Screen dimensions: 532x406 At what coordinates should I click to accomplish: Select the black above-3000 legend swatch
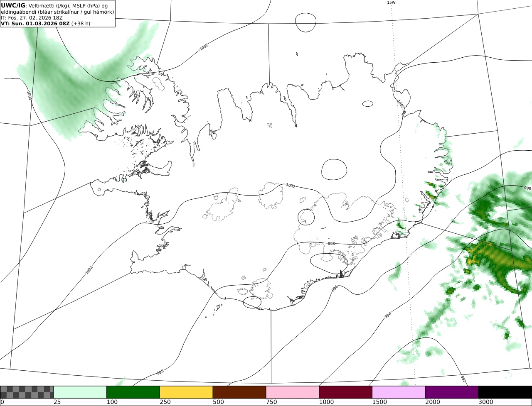505,392
